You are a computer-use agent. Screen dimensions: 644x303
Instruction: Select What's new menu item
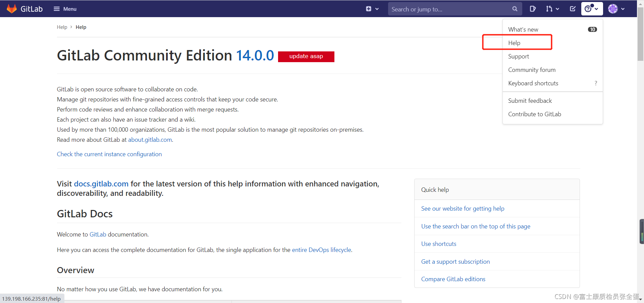pyautogui.click(x=553, y=30)
